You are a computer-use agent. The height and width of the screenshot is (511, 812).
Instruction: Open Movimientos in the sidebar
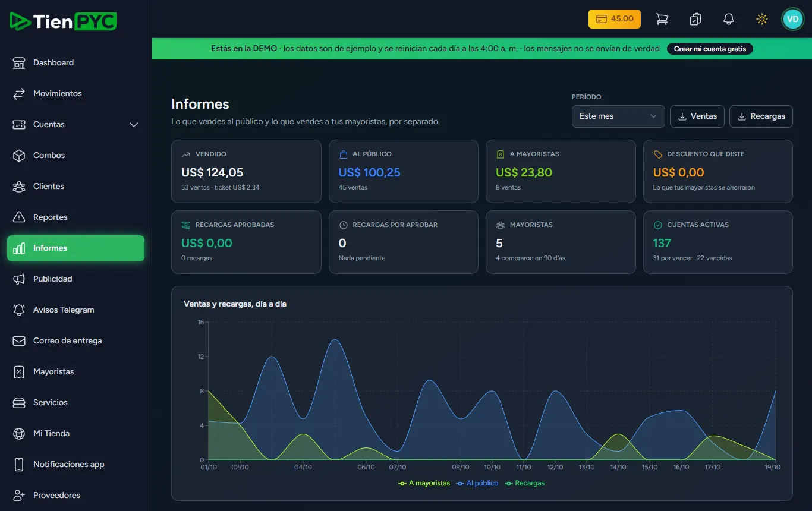pos(75,94)
